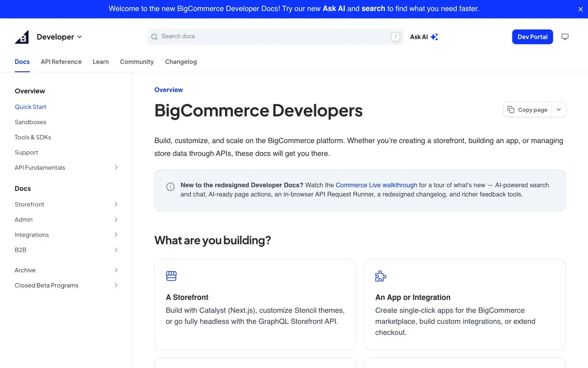Open Support in the sidebar
This screenshot has height=368, width=588.
coord(26,152)
